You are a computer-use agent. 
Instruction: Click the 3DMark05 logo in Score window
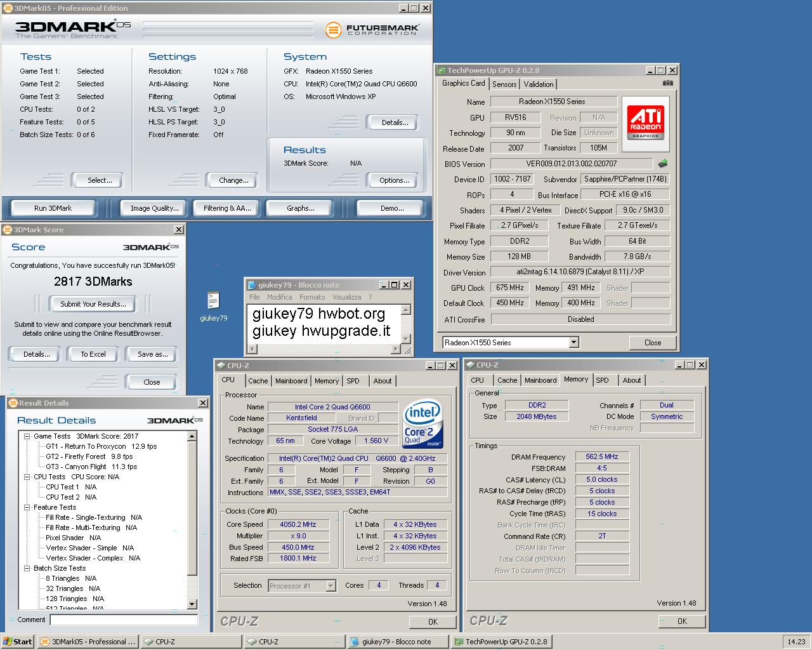click(151, 247)
